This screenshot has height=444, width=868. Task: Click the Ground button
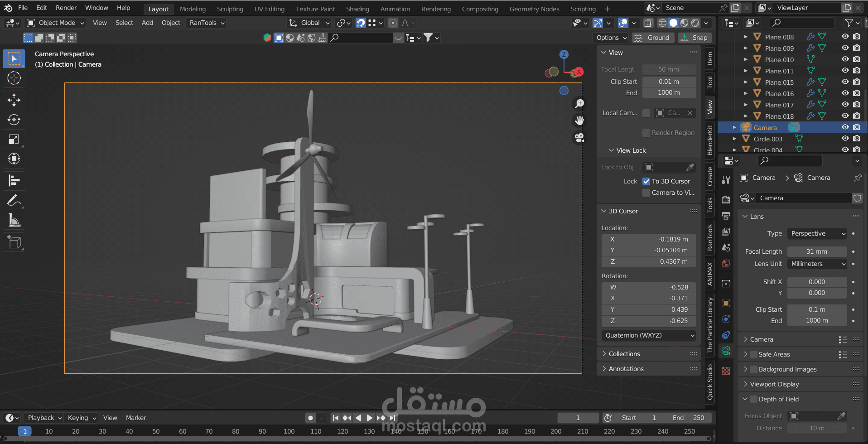tap(653, 38)
